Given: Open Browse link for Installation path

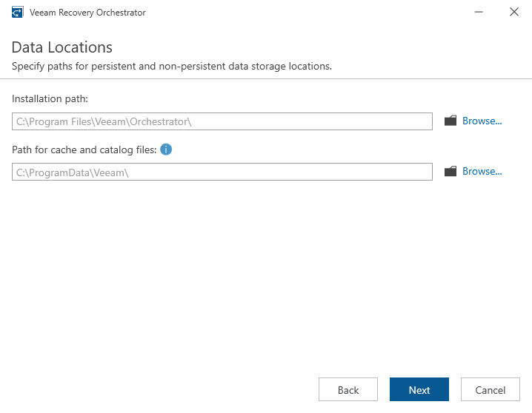Looking at the screenshot, I should pyautogui.click(x=482, y=121).
